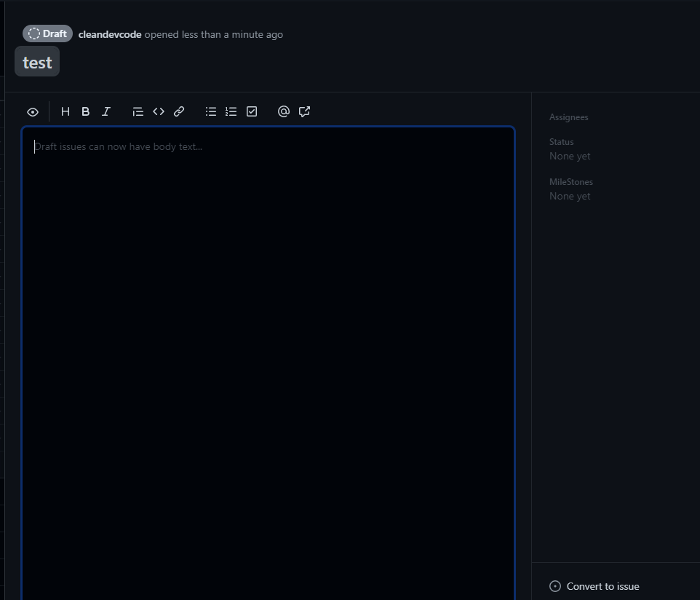Reference an issue with the cross-reference icon
Image resolution: width=700 pixels, height=600 pixels.
pyautogui.click(x=304, y=111)
